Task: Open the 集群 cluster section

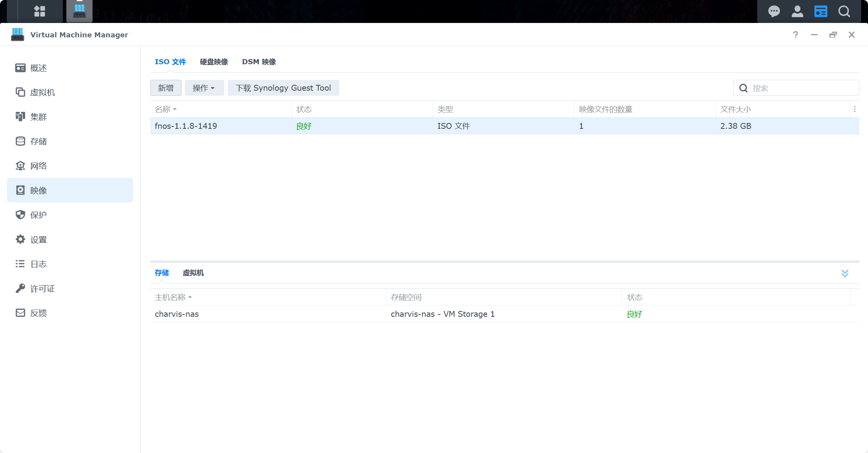Action: [38, 117]
